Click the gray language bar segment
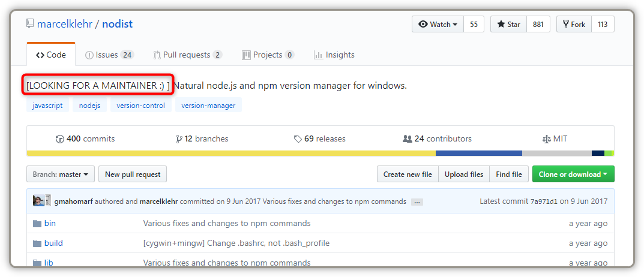 [x=557, y=153]
